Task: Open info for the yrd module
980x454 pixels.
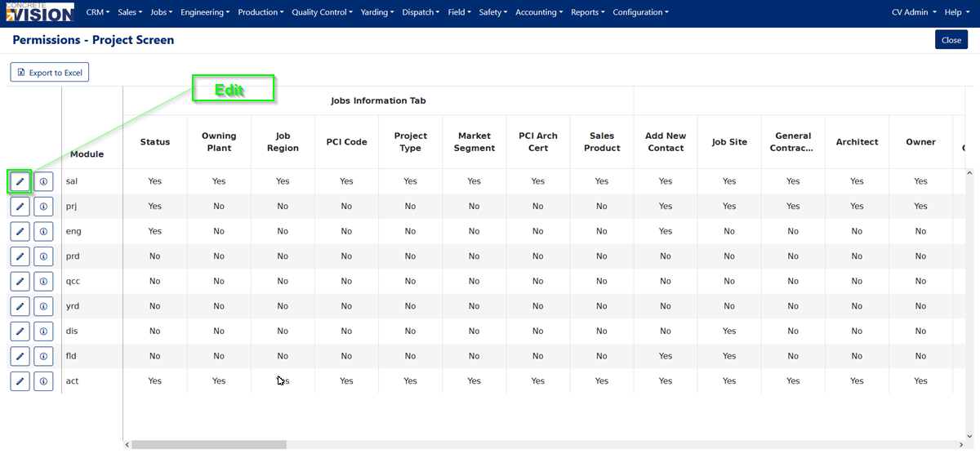Action: point(43,306)
